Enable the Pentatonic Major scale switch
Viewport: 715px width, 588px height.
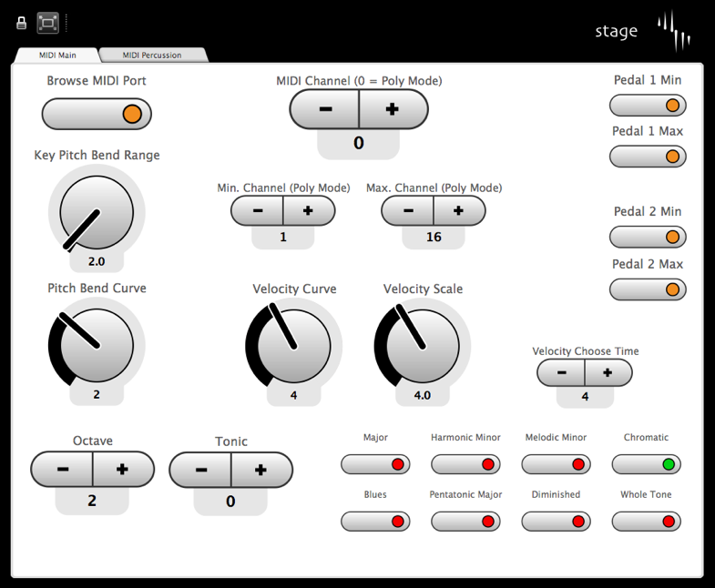pyautogui.click(x=465, y=522)
